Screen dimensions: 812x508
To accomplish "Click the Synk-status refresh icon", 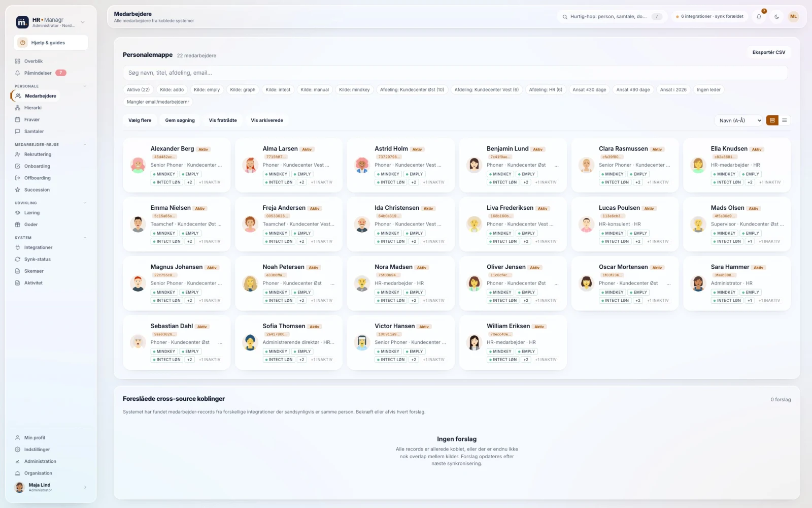I will (18, 259).
